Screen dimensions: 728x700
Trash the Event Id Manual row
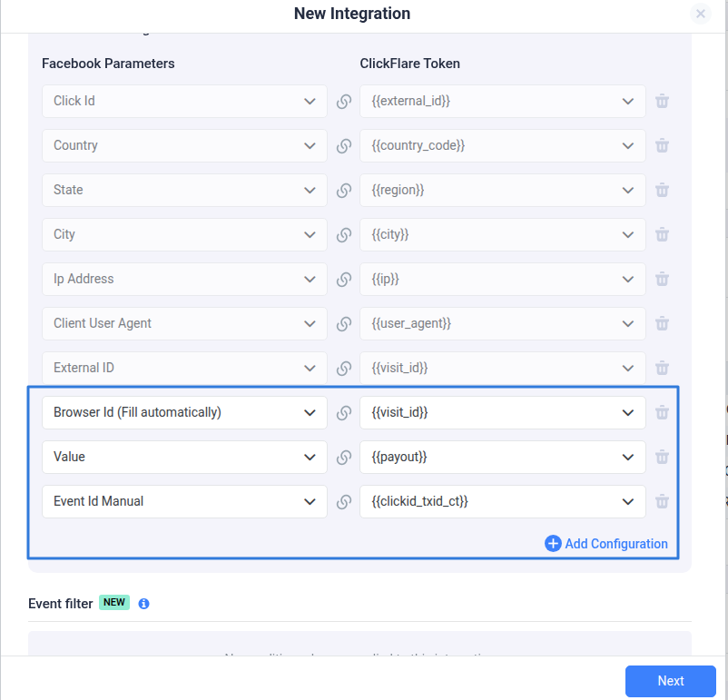pos(662,501)
